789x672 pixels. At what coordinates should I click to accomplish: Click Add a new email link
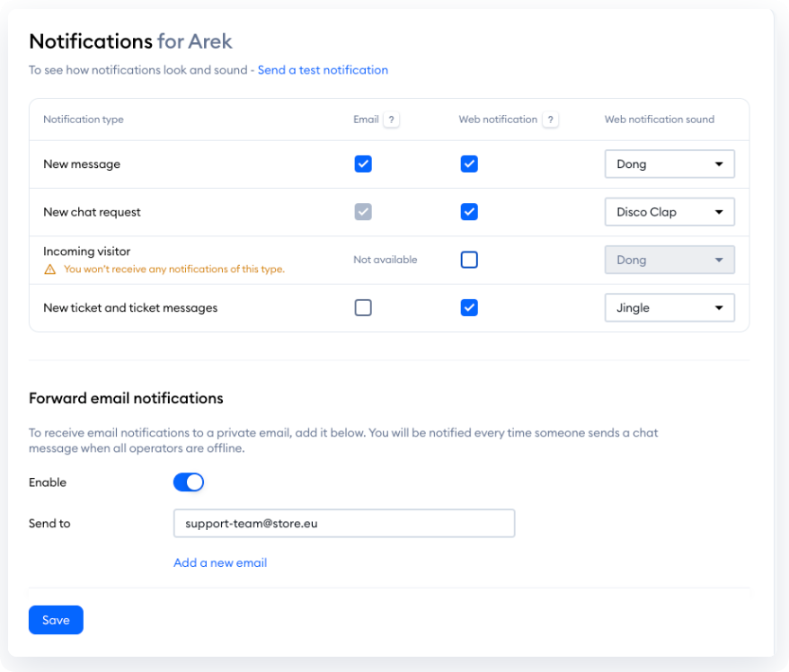point(220,562)
